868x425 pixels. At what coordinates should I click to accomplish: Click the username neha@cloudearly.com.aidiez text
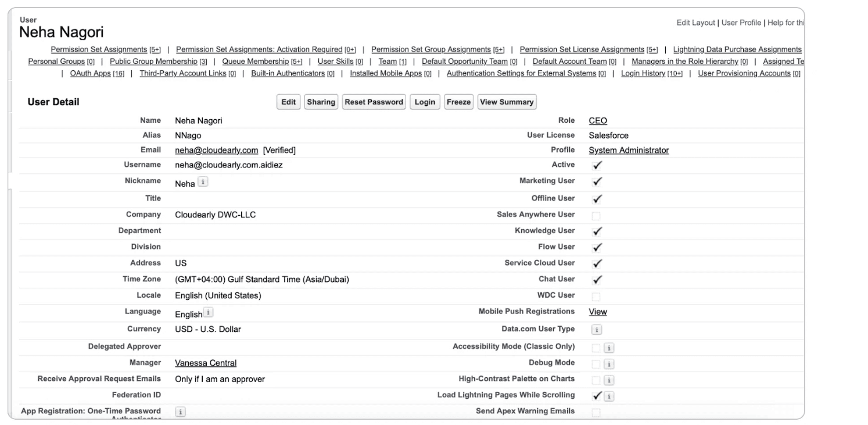(229, 165)
